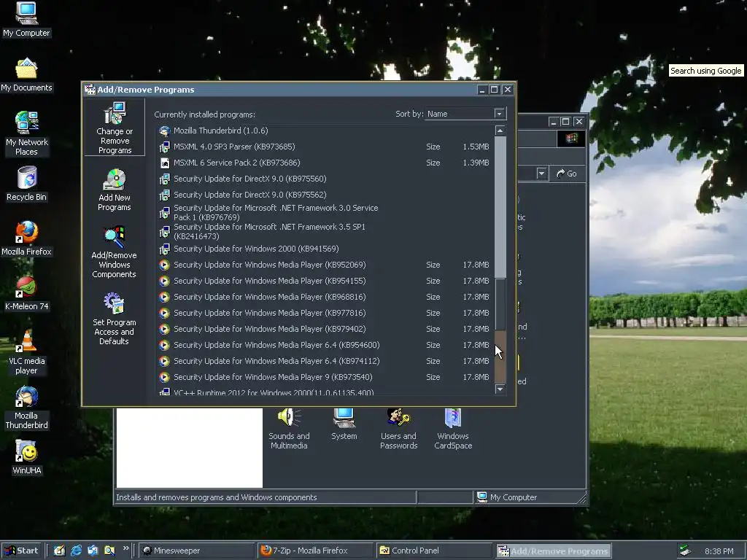Screen dimensions: 747x560
Task: Click 1.39MB size of MSXML 6 Service Pack 2
Action: point(476,163)
